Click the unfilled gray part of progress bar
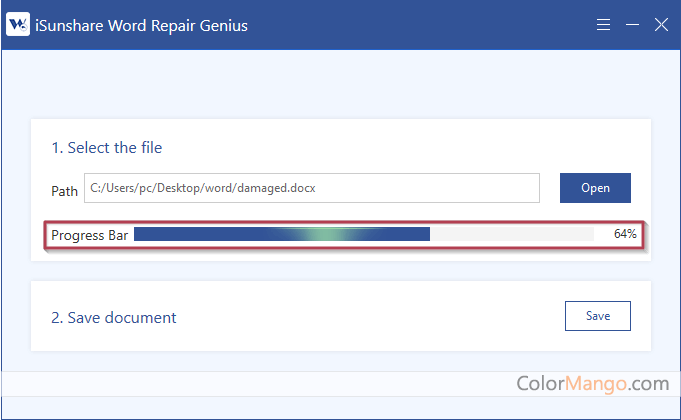 tap(510, 234)
